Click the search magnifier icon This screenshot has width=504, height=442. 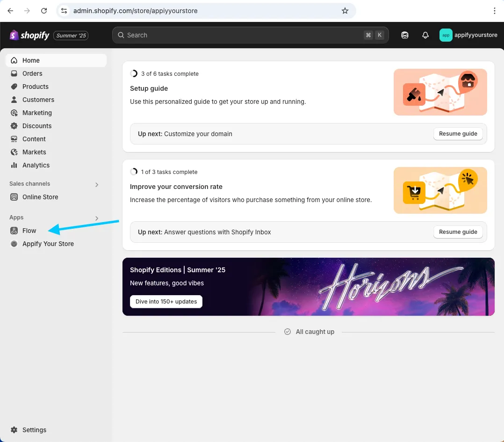click(121, 35)
